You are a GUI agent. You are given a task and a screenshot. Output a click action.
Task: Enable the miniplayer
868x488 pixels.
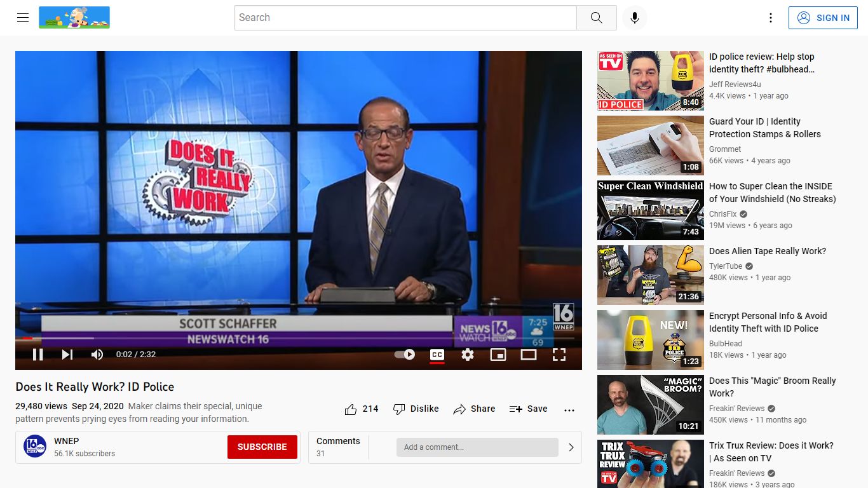pyautogui.click(x=498, y=355)
